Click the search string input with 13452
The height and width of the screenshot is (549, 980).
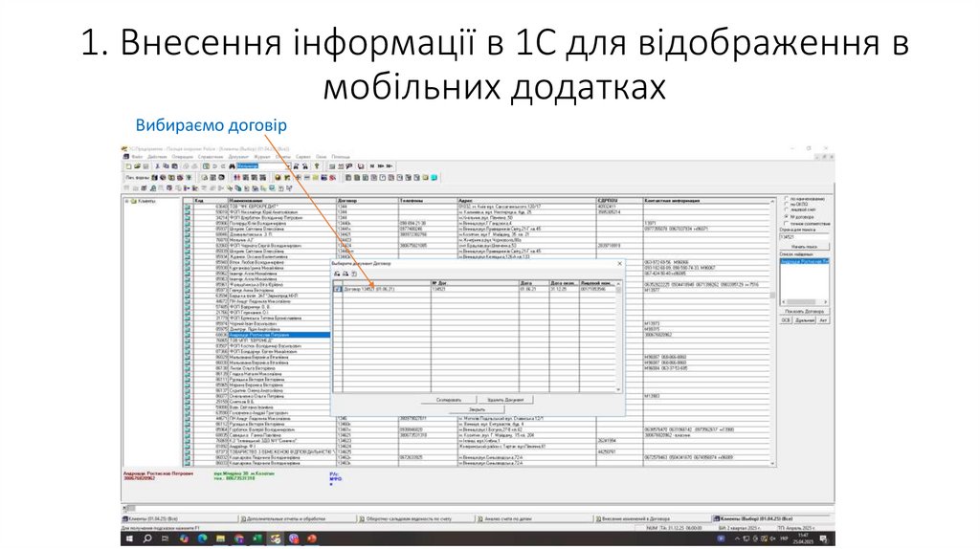tap(804, 237)
